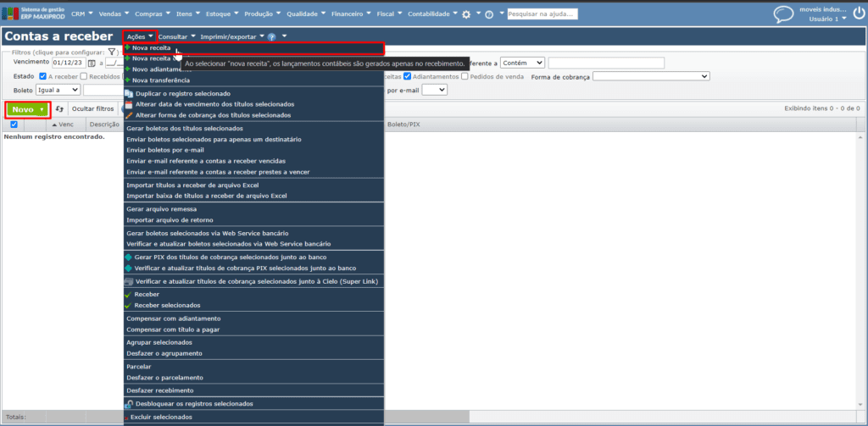
Task: Click green check icon next to 'Receber'
Action: [129, 295]
